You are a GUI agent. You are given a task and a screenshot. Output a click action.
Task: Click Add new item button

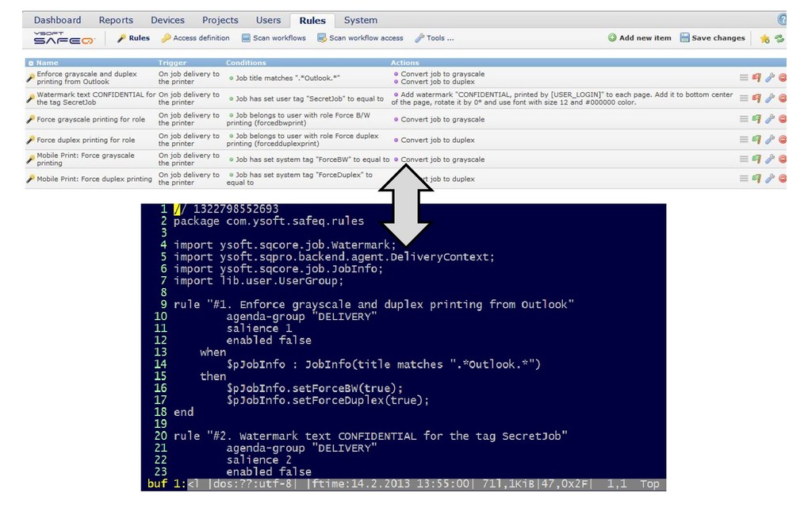click(639, 38)
